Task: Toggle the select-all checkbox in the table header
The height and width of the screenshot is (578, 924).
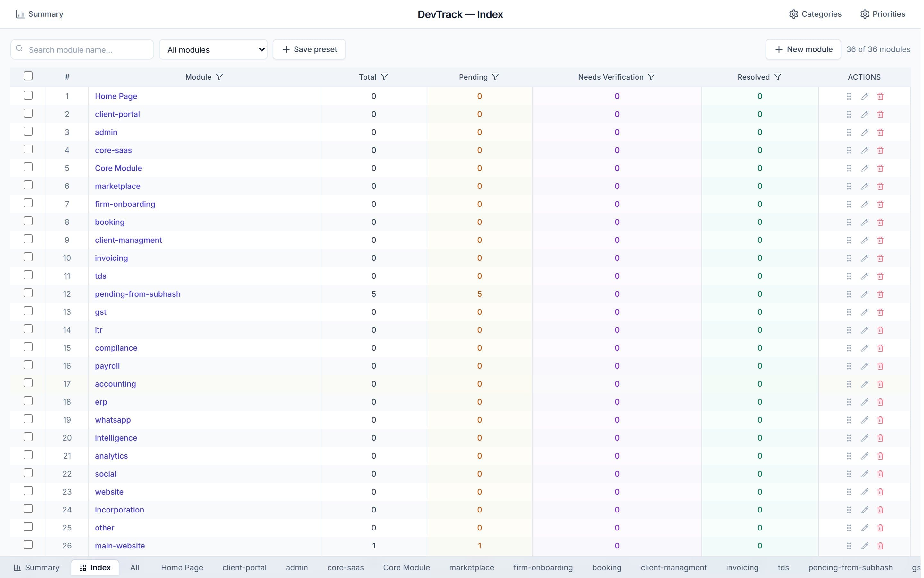Action: pos(28,76)
